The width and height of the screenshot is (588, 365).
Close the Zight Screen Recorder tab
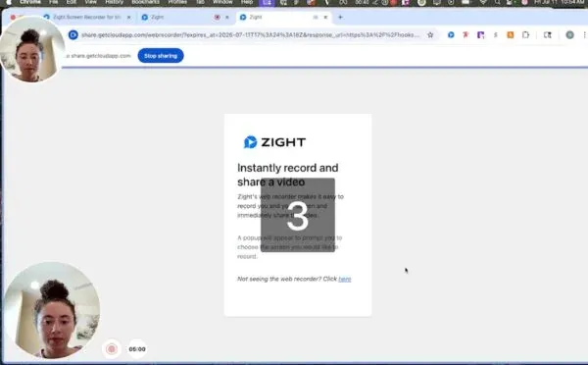pos(128,18)
